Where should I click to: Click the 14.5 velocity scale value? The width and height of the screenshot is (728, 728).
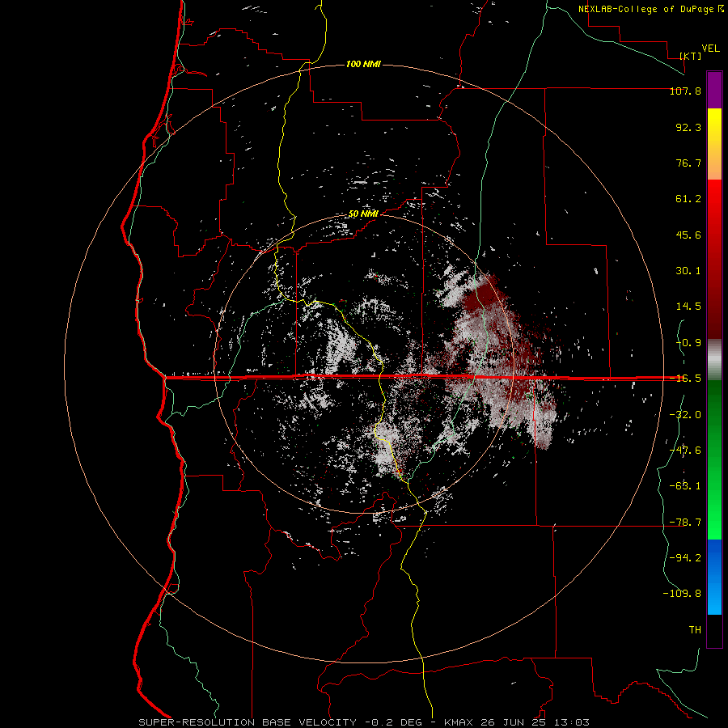tap(688, 307)
